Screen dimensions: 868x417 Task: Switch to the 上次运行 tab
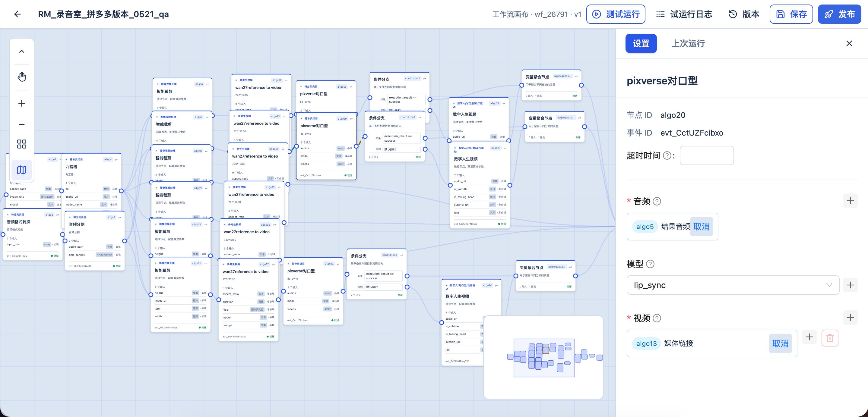point(688,43)
